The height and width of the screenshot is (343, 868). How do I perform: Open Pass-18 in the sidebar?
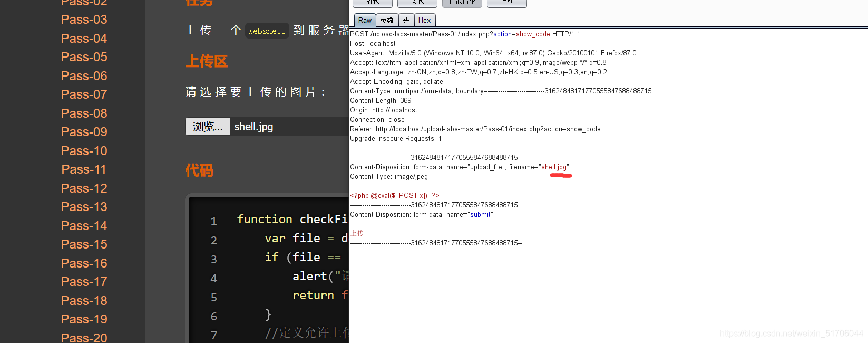pos(84,301)
